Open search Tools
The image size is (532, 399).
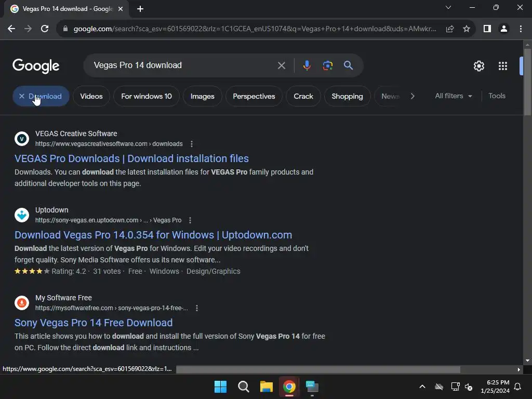tap(497, 96)
